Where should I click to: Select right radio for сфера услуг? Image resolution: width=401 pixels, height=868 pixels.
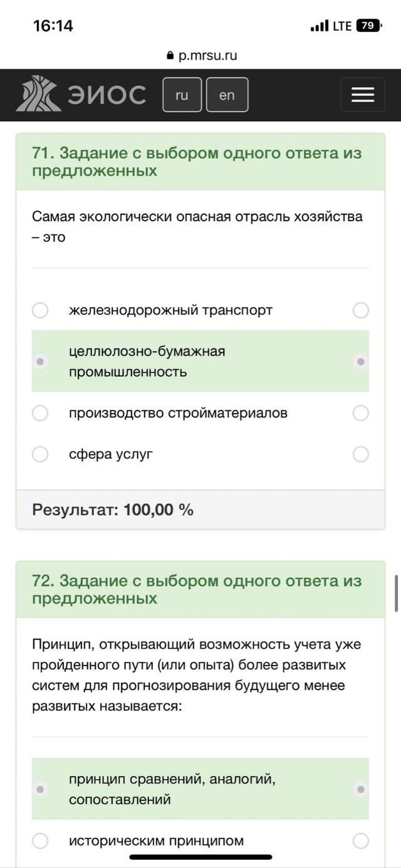pyautogui.click(x=361, y=454)
